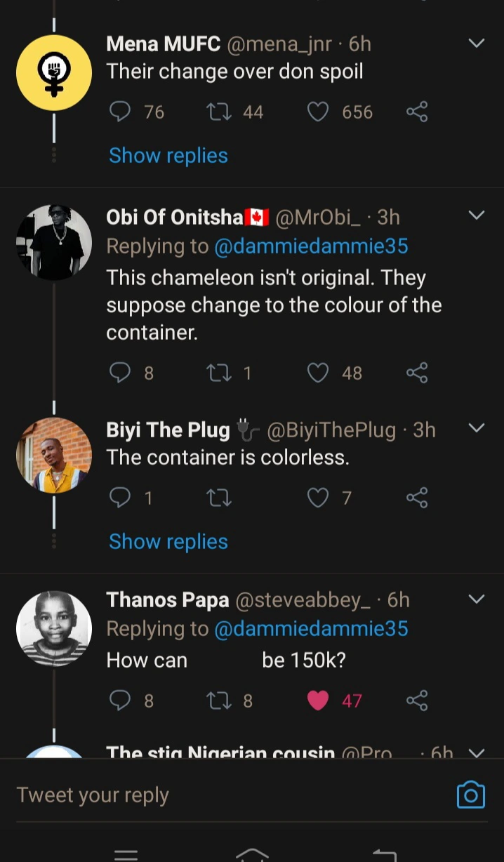
Task: Open options chevron on Thanos Papa tweet
Action: click(477, 599)
